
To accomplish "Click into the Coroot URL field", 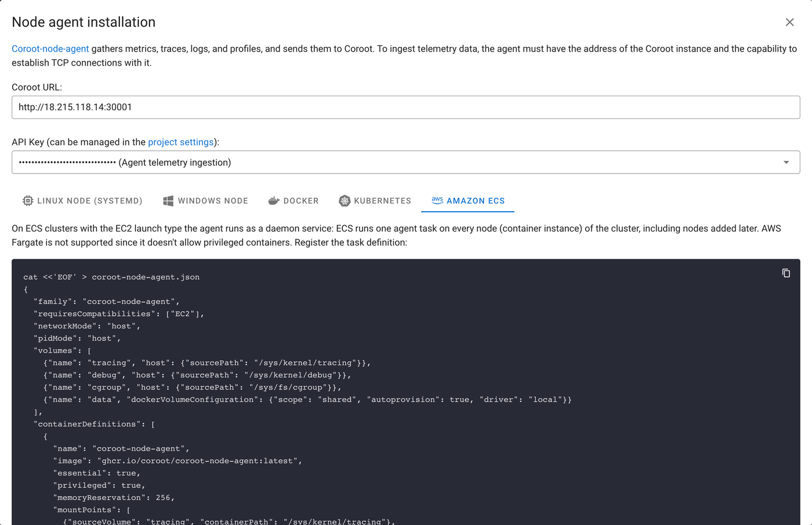I will 406,107.
